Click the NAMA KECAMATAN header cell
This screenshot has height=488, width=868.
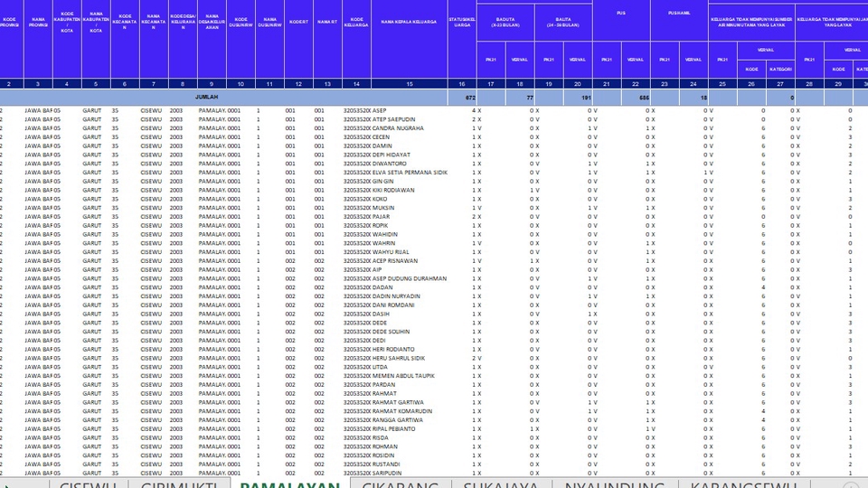click(154, 39)
